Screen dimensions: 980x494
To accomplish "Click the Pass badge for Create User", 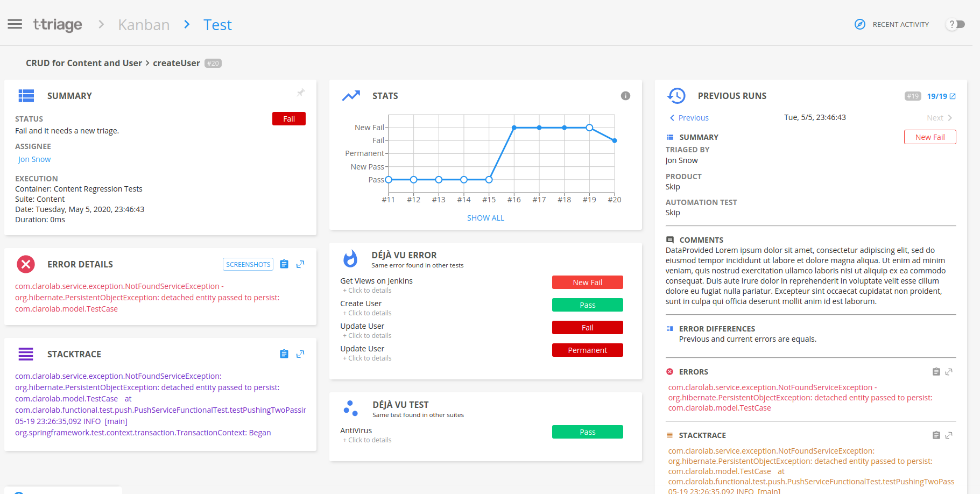I will (x=587, y=305).
